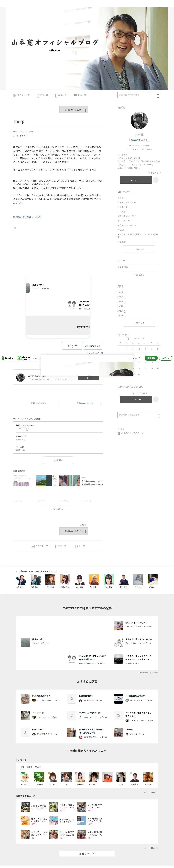The height and width of the screenshot is (868, 174).
Task: Open 動画一覧 in the top navigation bar
Action: (80, 95)
